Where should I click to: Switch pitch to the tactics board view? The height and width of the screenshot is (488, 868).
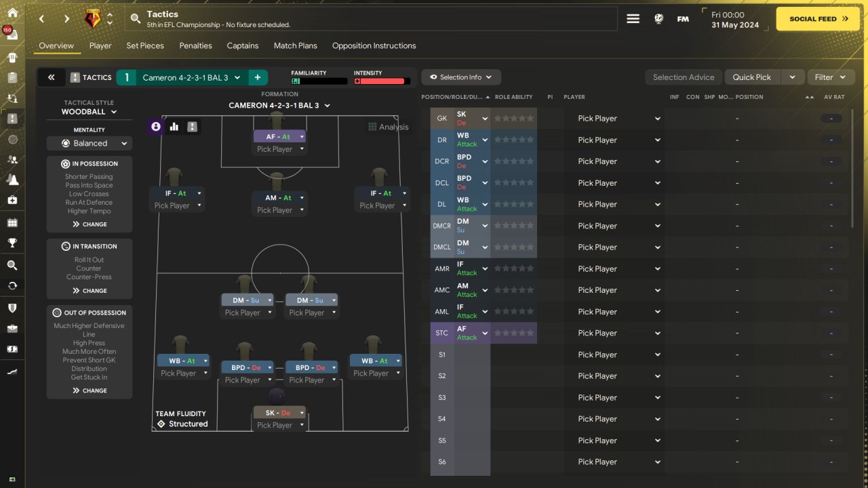point(193,127)
